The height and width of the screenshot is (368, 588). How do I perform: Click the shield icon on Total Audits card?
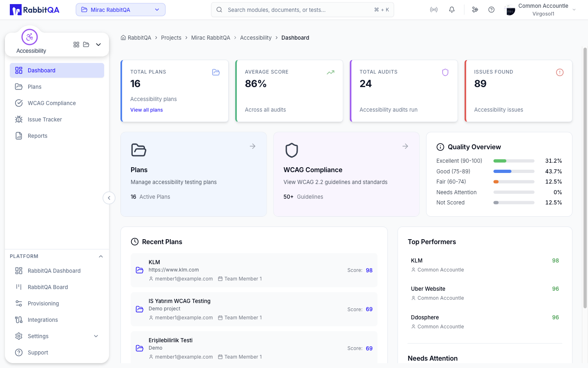(445, 72)
